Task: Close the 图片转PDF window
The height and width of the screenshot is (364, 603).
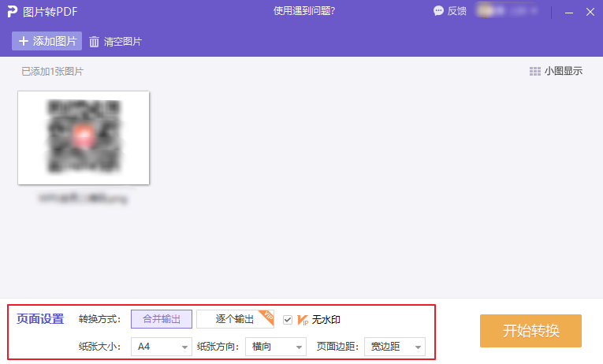Action: pyautogui.click(x=590, y=13)
